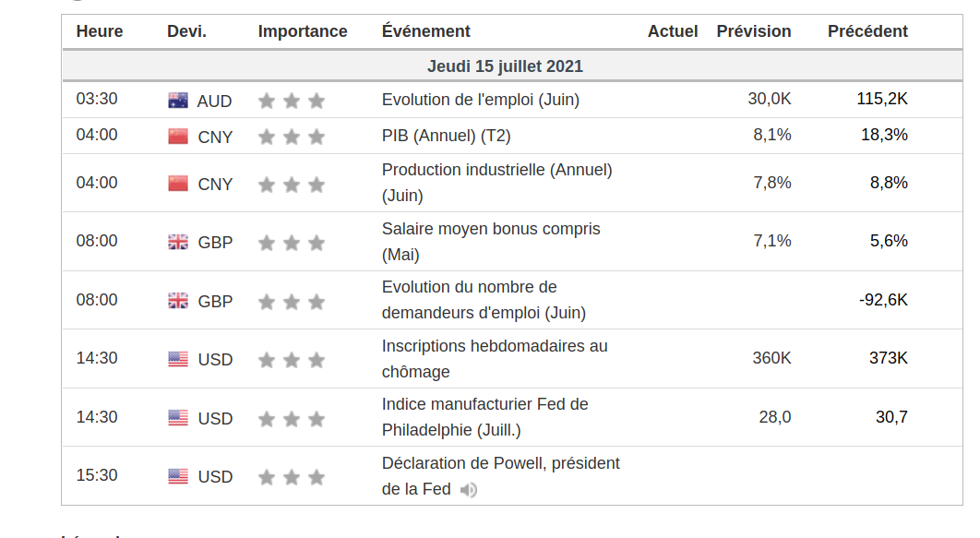Click the US flag in the Philadelphie row

coord(178,418)
